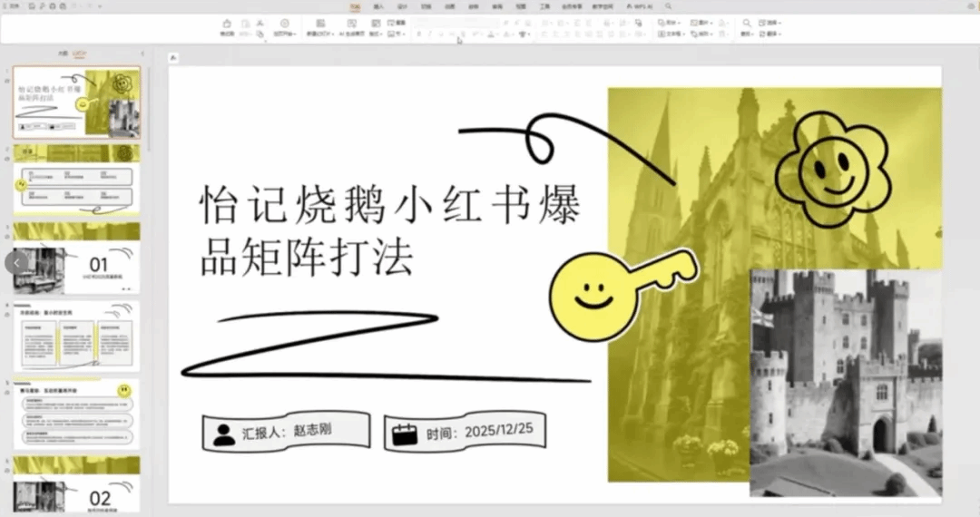Click the Cut scissors icon
The width and height of the screenshot is (980, 517).
pos(260,23)
